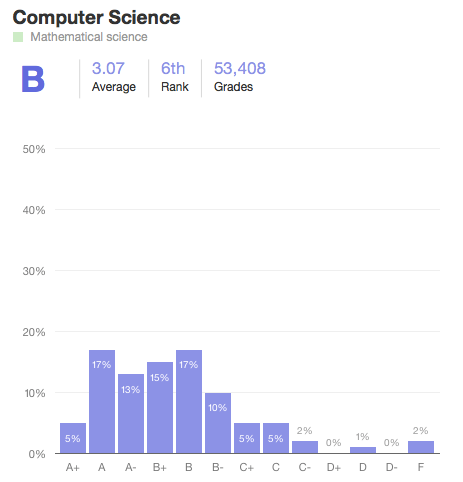The width and height of the screenshot is (463, 482).
Task: Click the B- bar labeled 10%
Action: click(x=218, y=423)
